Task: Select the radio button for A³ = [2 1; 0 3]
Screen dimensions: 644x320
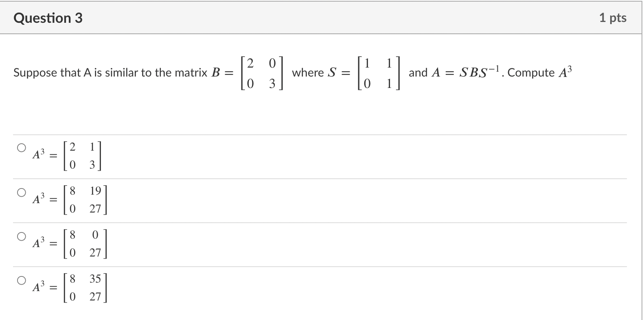Action: 21,147
